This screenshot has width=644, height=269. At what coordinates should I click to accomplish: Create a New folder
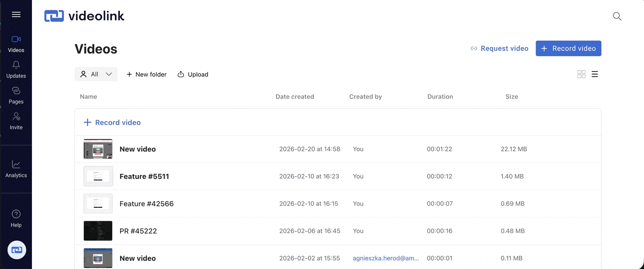coord(146,74)
